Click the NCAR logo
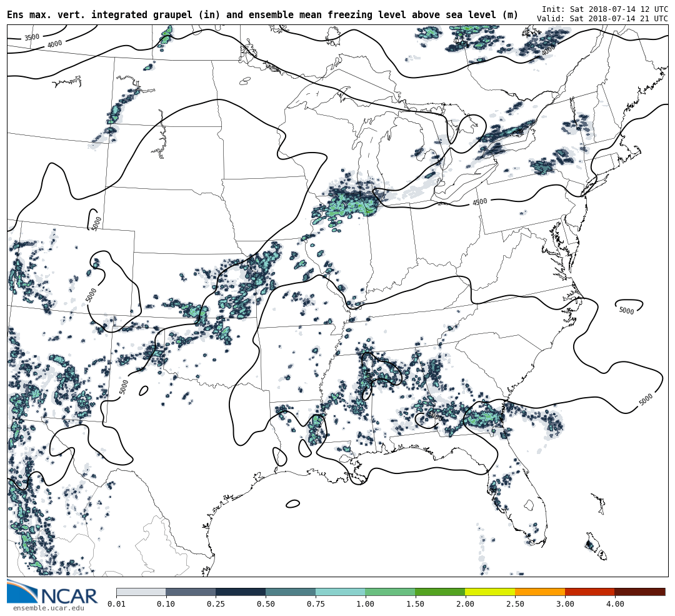This screenshot has width=675, height=616. pyautogui.click(x=52, y=593)
